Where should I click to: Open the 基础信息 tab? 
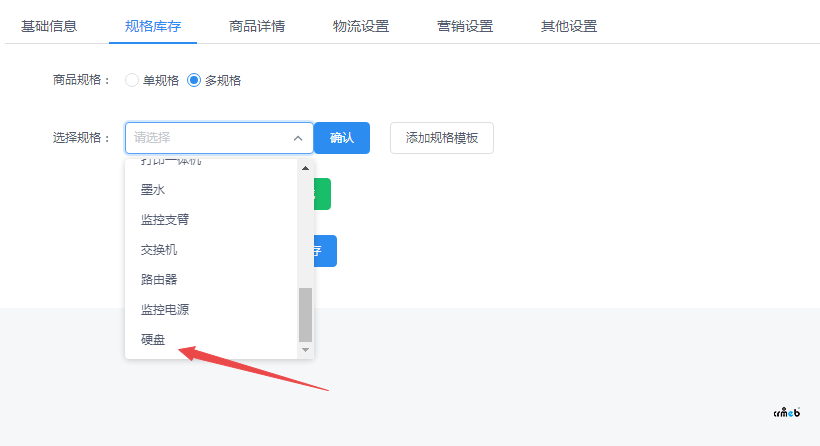(x=49, y=26)
